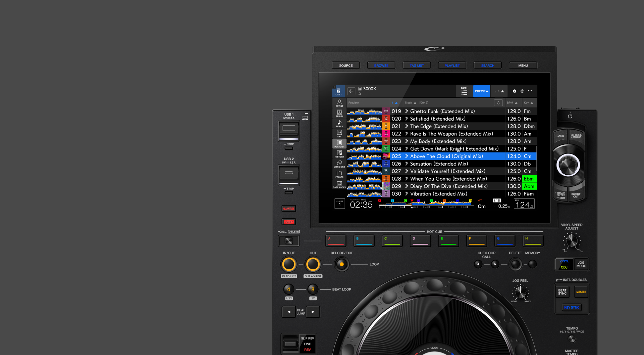Select track 019 Ghetto Funk (Extended Mix)
The width and height of the screenshot is (644, 355).
441,111
